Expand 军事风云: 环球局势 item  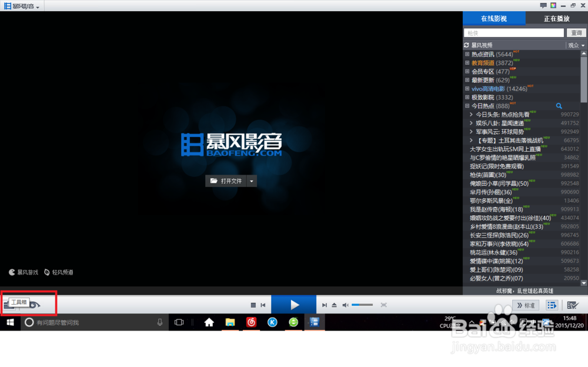[472, 132]
